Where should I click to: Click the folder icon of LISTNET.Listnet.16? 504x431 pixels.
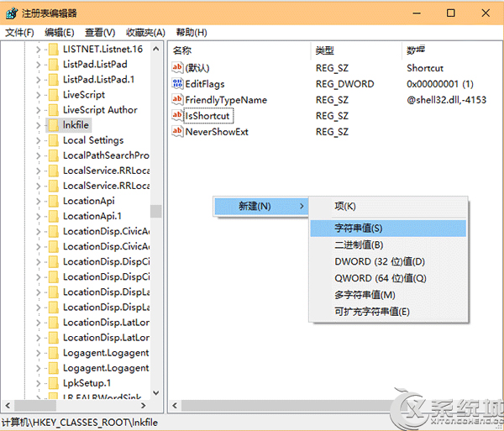(54, 50)
